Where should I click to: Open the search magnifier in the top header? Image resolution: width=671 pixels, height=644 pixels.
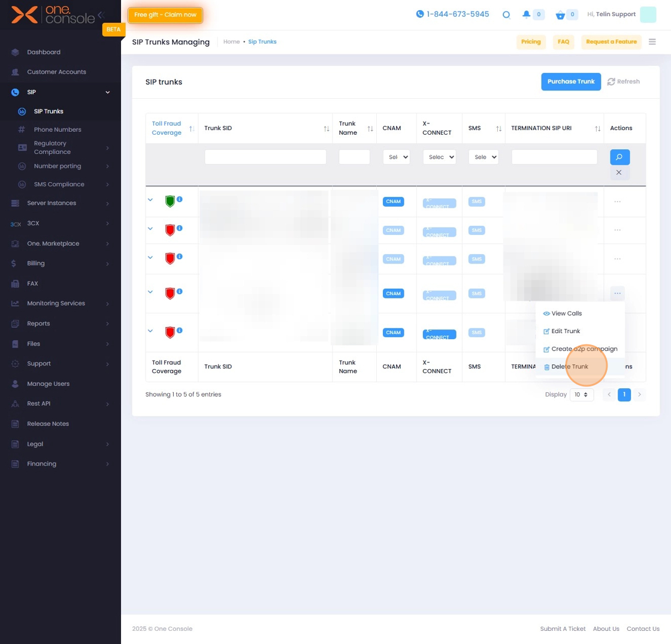506,14
